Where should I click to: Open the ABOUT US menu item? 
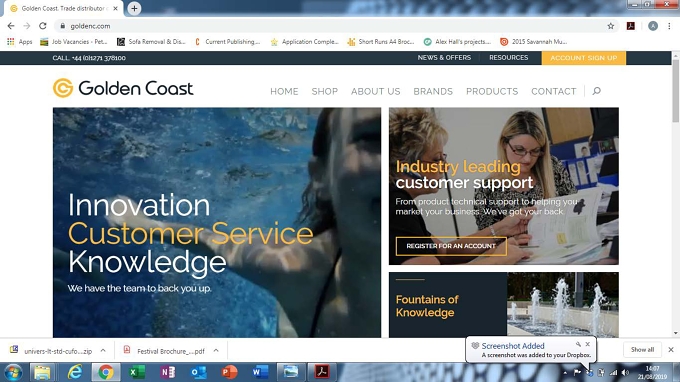(x=376, y=91)
